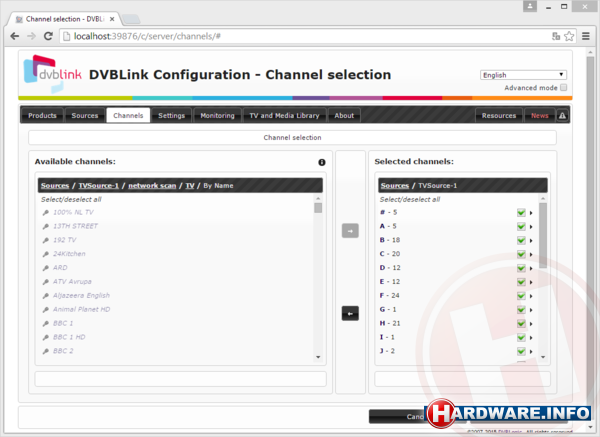
Task: Expand group F - 24 with its arrow
Action: pyautogui.click(x=531, y=296)
